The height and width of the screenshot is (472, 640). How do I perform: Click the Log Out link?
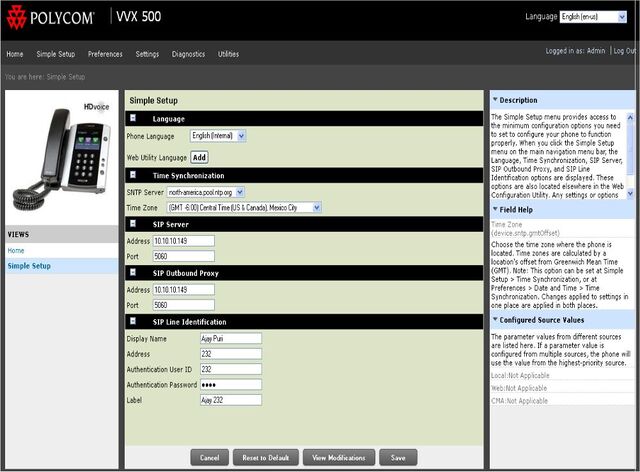[624, 50]
